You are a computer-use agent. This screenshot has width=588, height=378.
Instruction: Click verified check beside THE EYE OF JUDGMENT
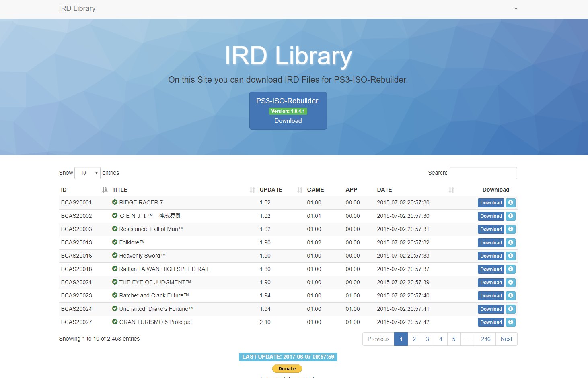click(115, 282)
